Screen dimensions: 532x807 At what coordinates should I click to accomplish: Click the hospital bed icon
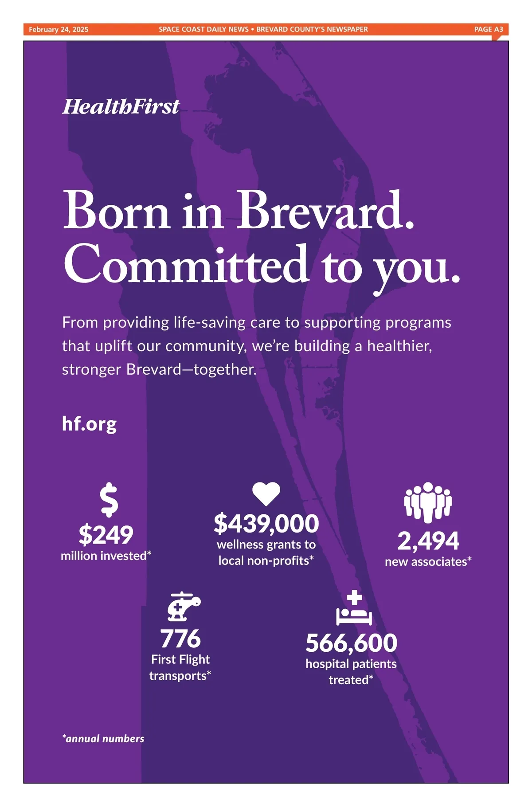(x=354, y=608)
